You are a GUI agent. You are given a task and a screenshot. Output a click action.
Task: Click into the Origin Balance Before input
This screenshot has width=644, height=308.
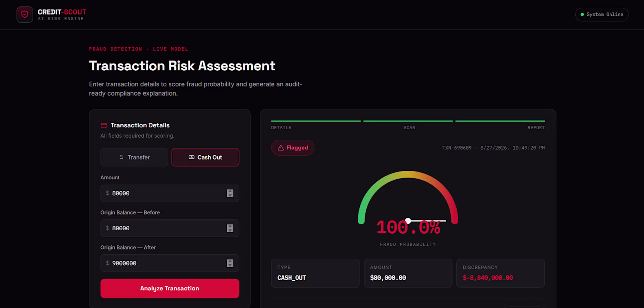click(170, 228)
